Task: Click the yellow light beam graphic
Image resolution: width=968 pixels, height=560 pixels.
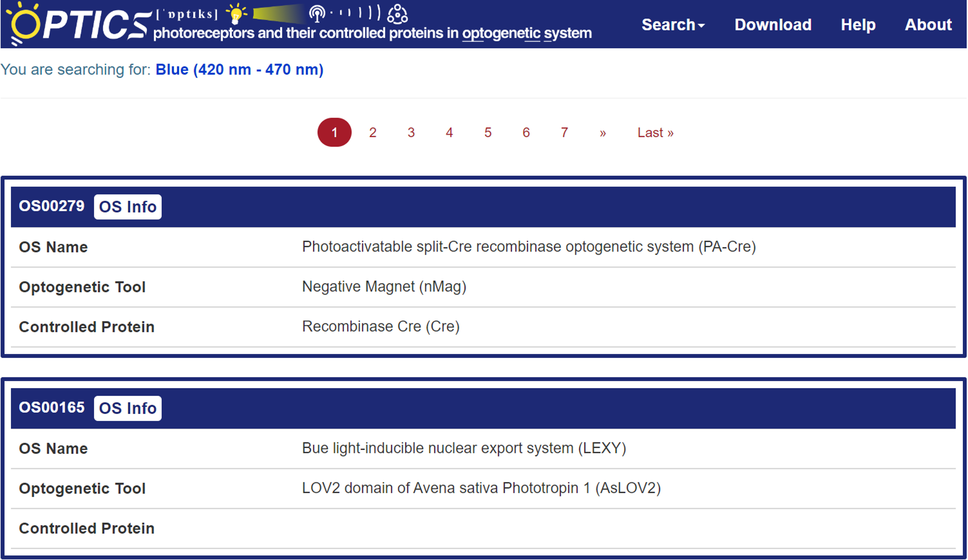Action: 277,13
